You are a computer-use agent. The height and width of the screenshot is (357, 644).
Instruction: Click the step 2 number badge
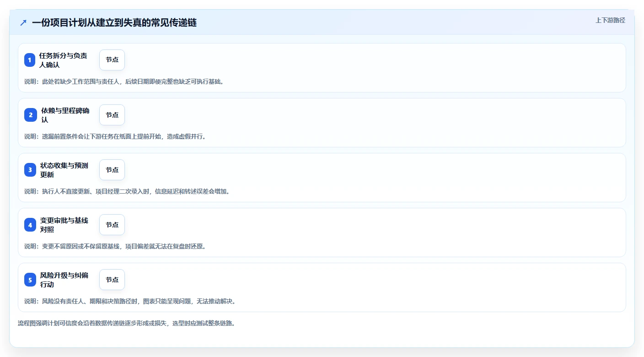point(30,115)
